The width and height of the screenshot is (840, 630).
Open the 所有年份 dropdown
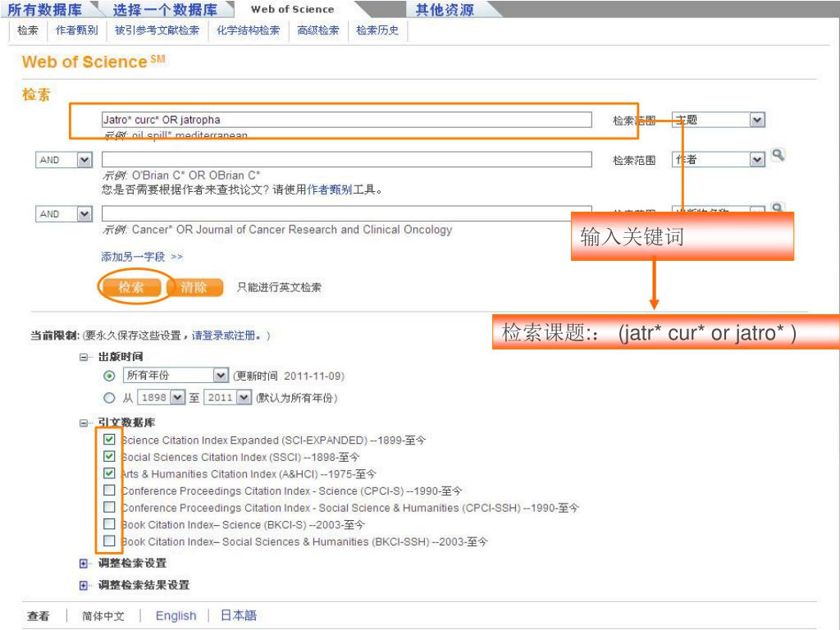(x=176, y=376)
